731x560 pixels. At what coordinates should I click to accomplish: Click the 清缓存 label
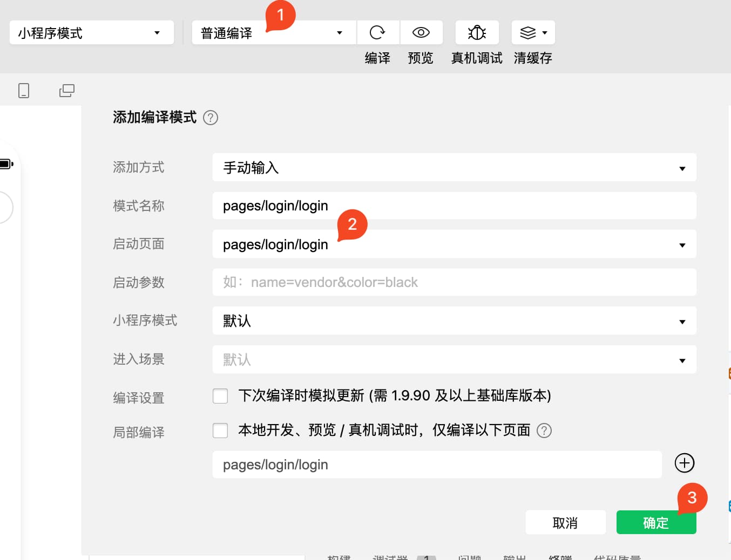(x=533, y=58)
